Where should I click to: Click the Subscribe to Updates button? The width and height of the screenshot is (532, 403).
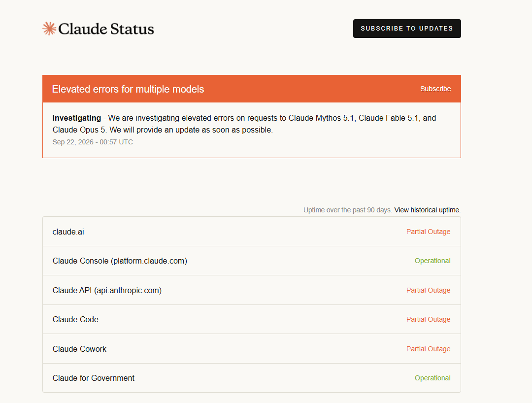407,29
